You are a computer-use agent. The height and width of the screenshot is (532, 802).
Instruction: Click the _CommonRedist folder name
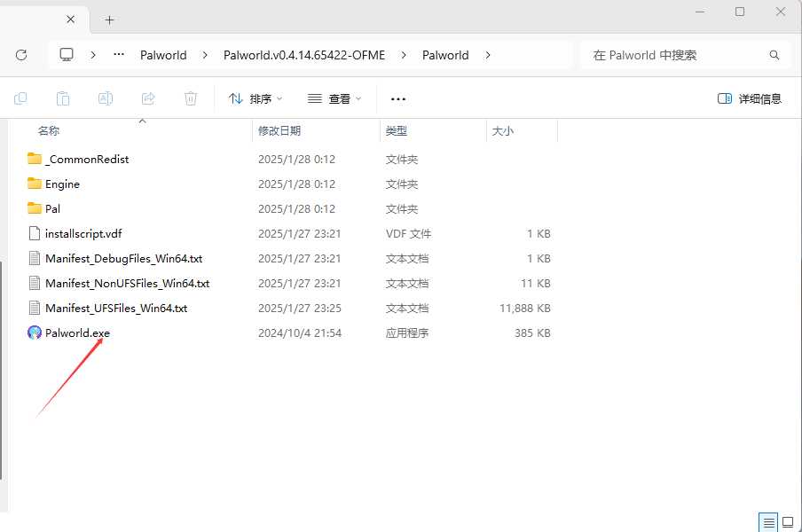[x=87, y=159]
